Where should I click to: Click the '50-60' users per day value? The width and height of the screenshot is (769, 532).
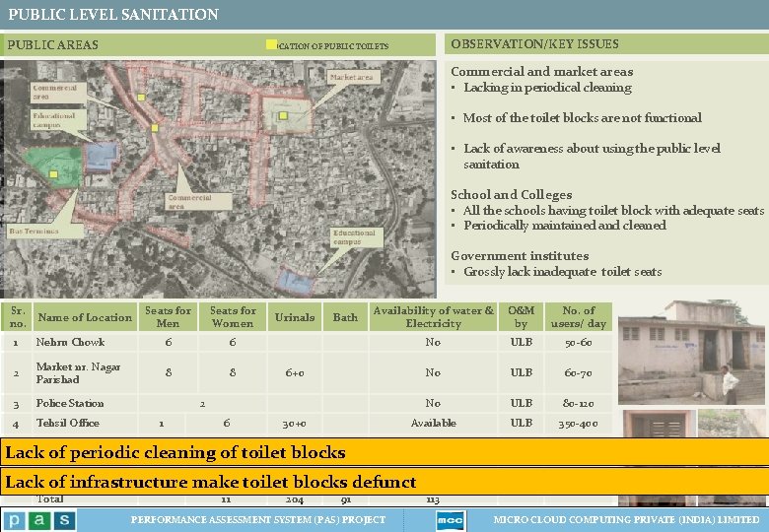579,343
